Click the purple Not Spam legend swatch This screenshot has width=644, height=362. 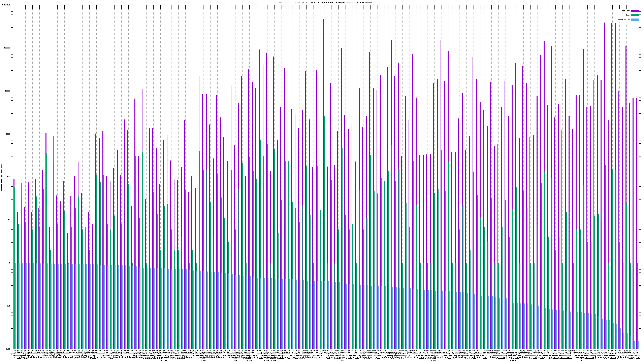[x=635, y=11]
